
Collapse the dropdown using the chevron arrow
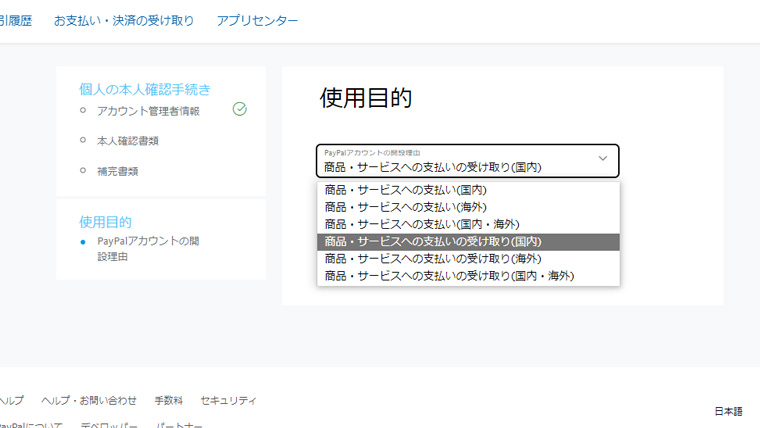pos(602,159)
